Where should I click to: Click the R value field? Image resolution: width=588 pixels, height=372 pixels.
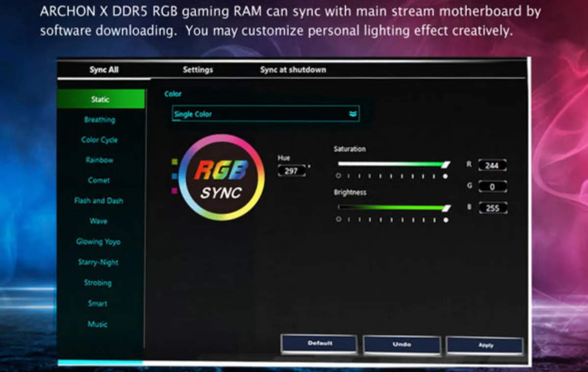click(x=492, y=166)
